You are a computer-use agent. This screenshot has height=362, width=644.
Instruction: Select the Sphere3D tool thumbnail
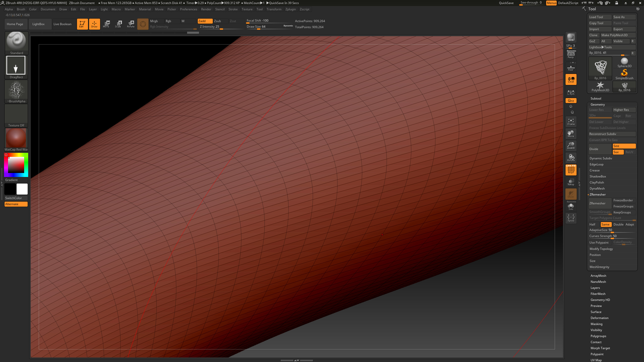click(x=624, y=63)
